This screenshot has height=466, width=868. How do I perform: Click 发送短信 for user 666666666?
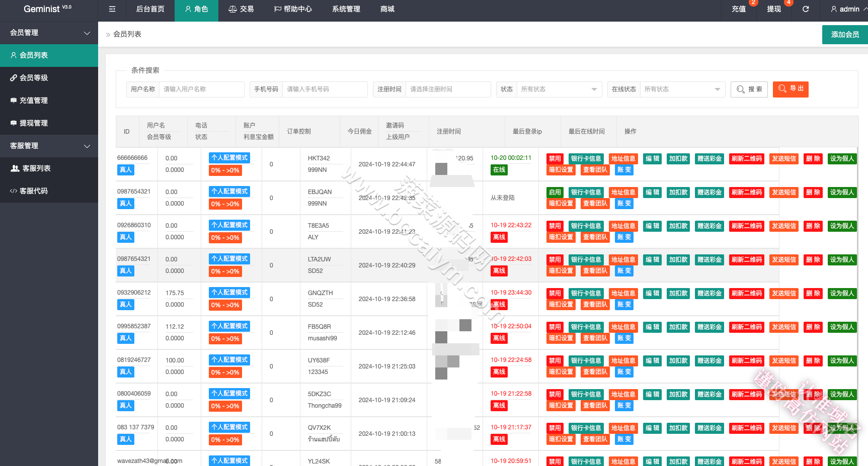(784, 159)
